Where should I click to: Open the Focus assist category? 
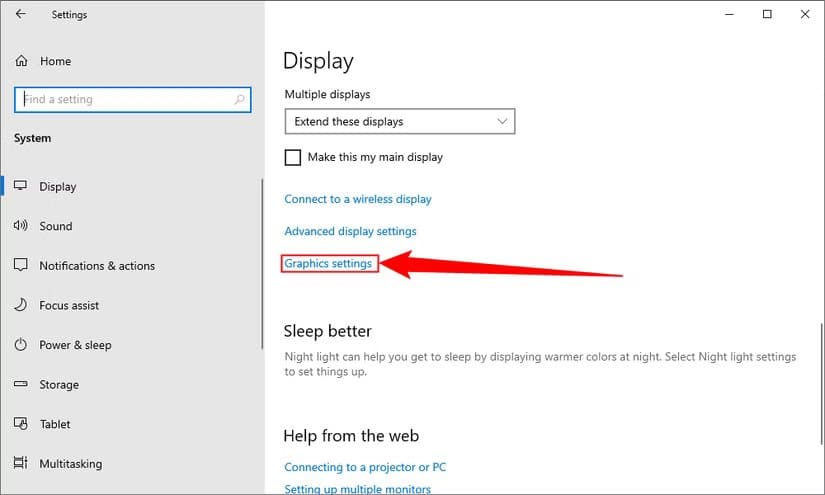69,306
